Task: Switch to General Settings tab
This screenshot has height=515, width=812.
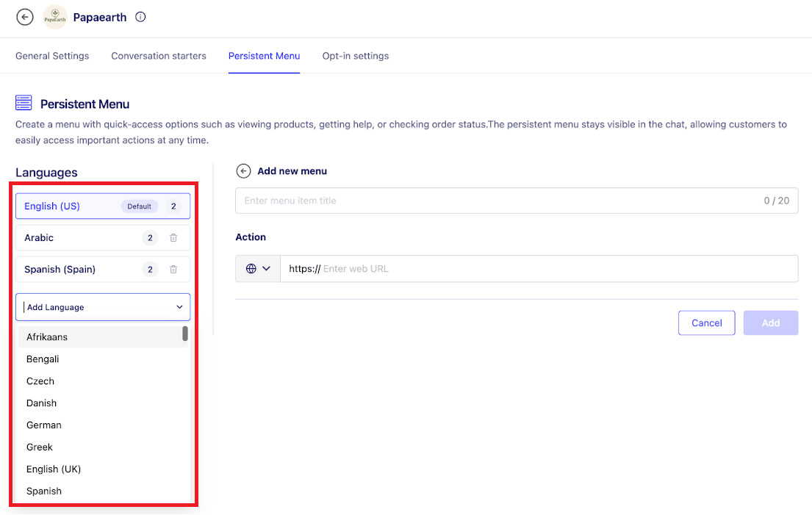Action: (52, 56)
